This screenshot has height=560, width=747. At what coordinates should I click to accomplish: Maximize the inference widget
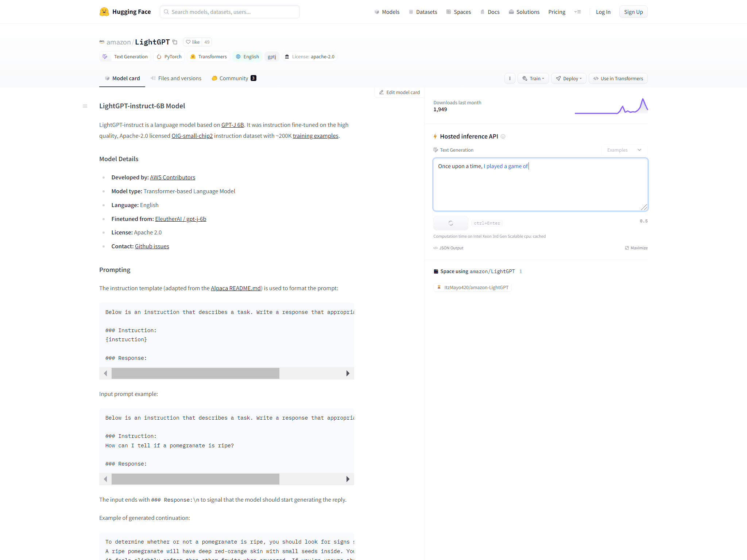click(x=636, y=248)
